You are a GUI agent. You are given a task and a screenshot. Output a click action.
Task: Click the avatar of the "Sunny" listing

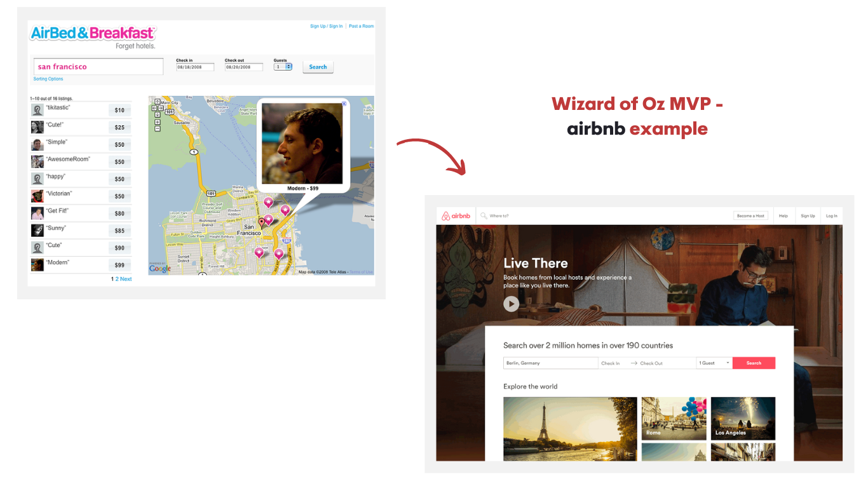coord(37,230)
